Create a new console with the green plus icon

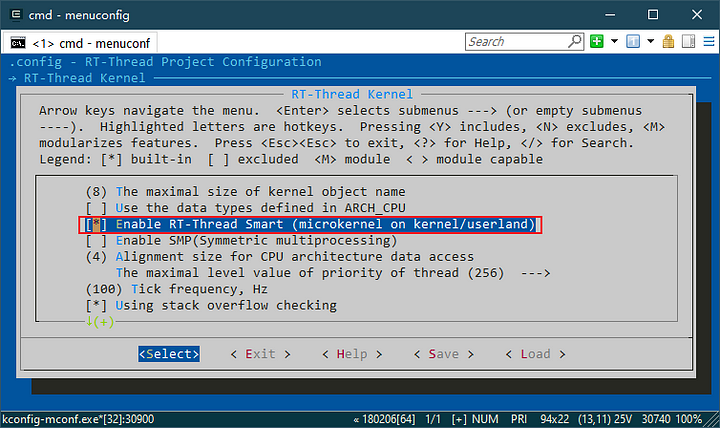tap(596, 41)
